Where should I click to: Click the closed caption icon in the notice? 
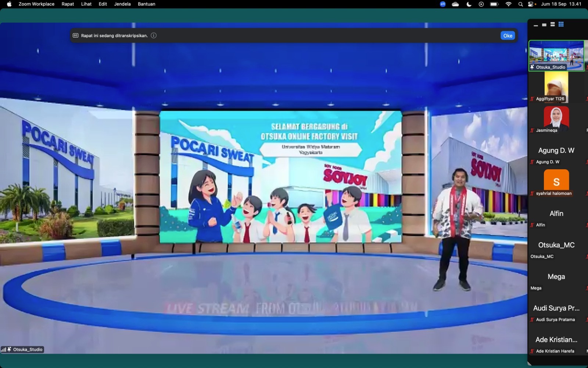click(76, 36)
